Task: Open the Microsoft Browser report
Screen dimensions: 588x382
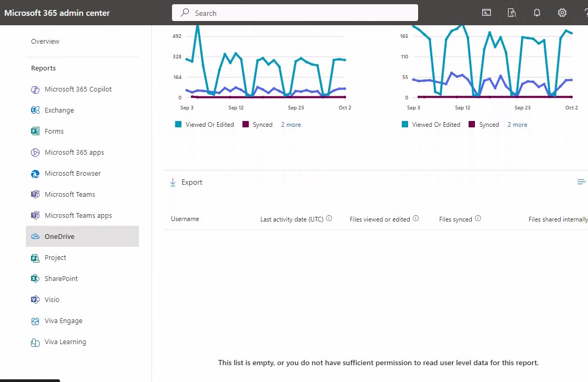Action: click(73, 173)
